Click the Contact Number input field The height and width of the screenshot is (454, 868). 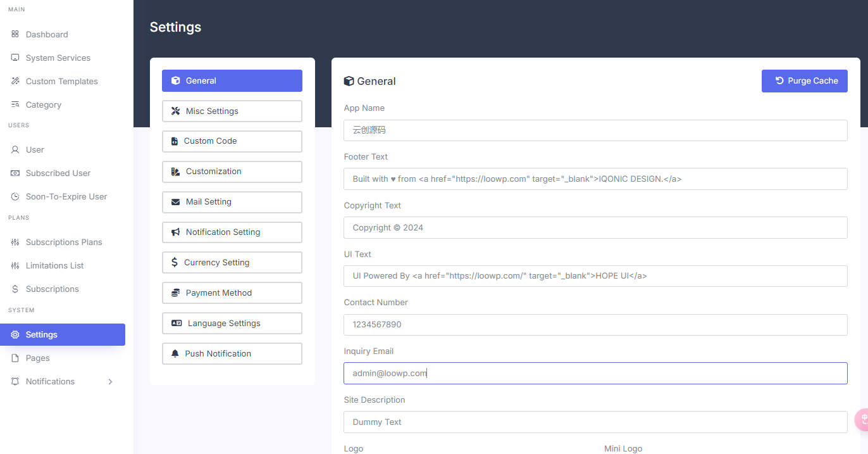pos(595,325)
